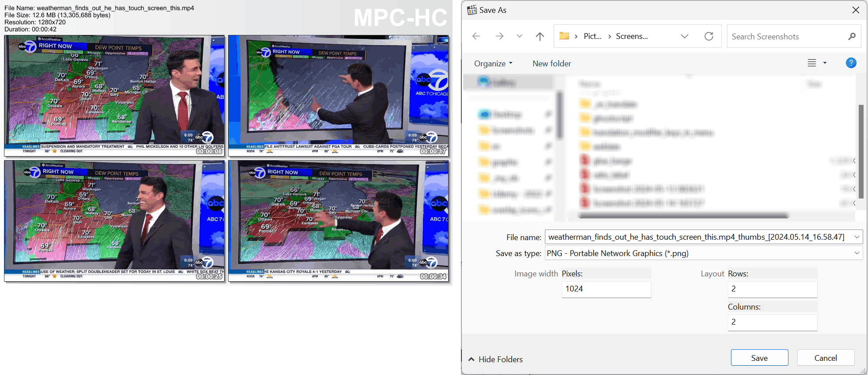Click the forward navigation arrow in Save As

[499, 36]
